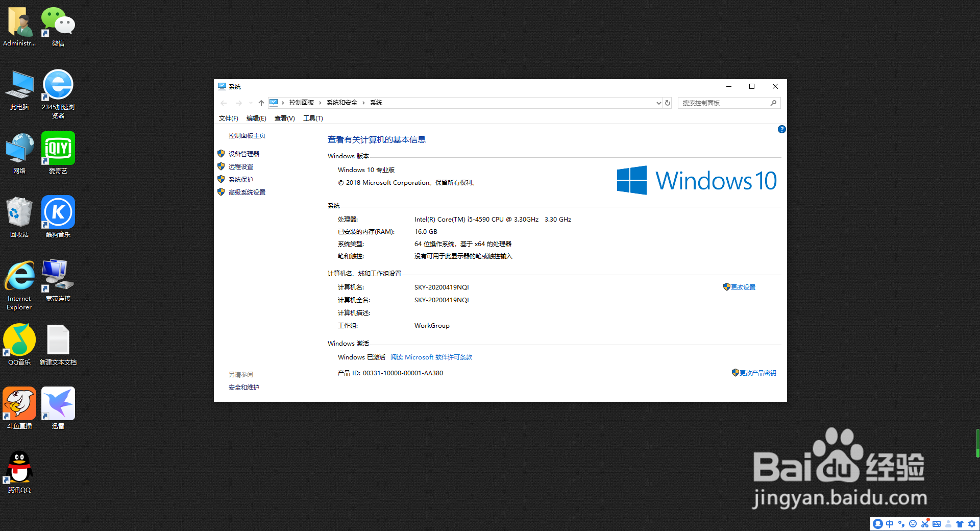This screenshot has height=531, width=980.
Task: Open 阅读 Microsoft 软件许可条款 link
Action: [x=431, y=357]
